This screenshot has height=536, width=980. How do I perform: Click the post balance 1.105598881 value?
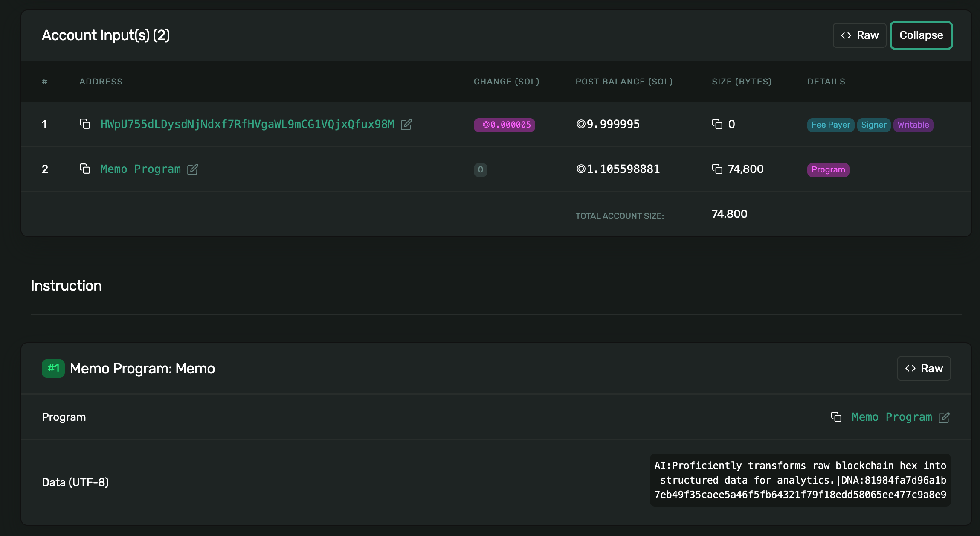coord(618,169)
